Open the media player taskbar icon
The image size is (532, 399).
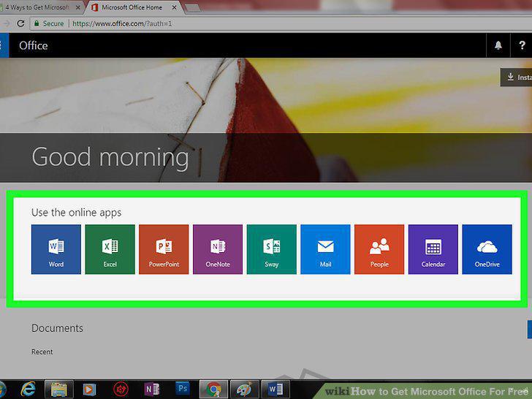coord(90,389)
